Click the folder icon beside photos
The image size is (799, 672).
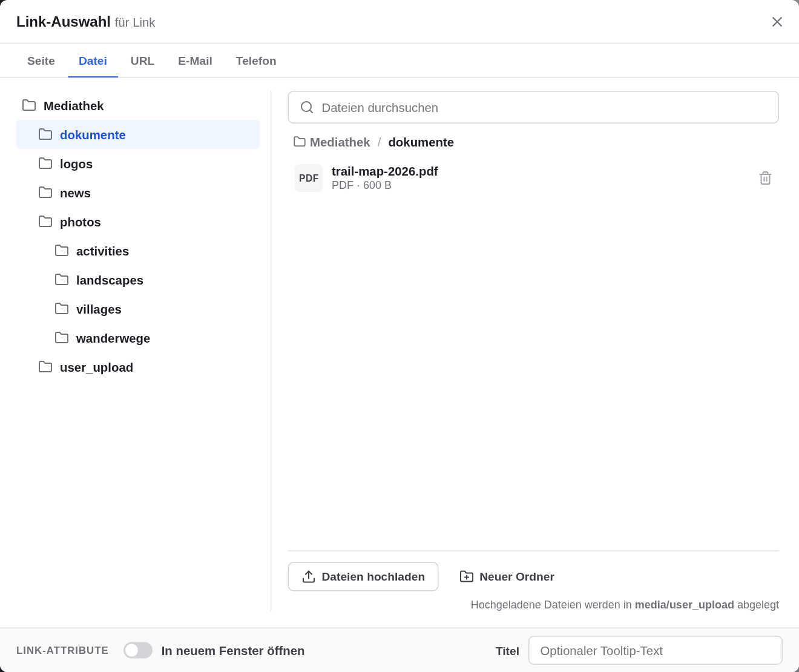click(x=45, y=222)
